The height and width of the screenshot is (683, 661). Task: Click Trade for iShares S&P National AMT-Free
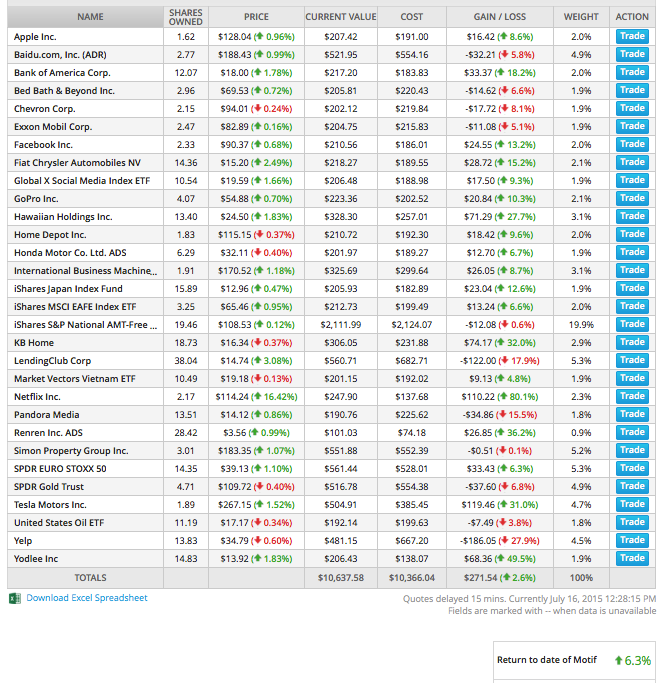(x=632, y=325)
